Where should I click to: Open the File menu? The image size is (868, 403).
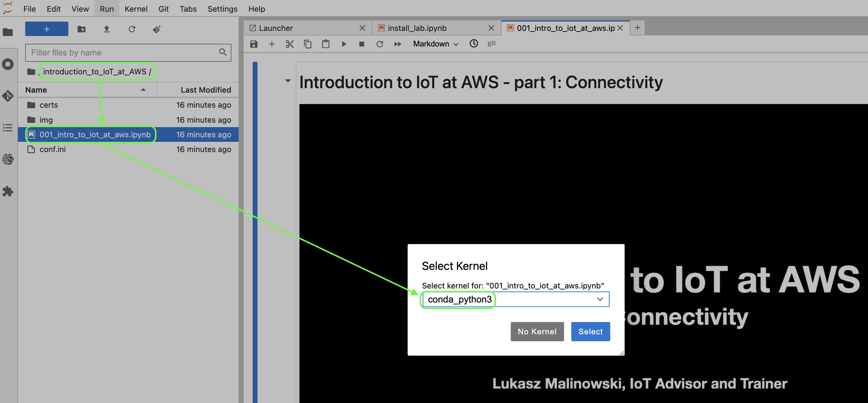coord(29,9)
